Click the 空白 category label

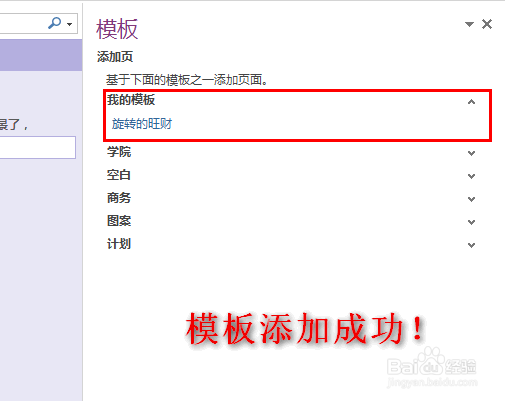point(119,175)
